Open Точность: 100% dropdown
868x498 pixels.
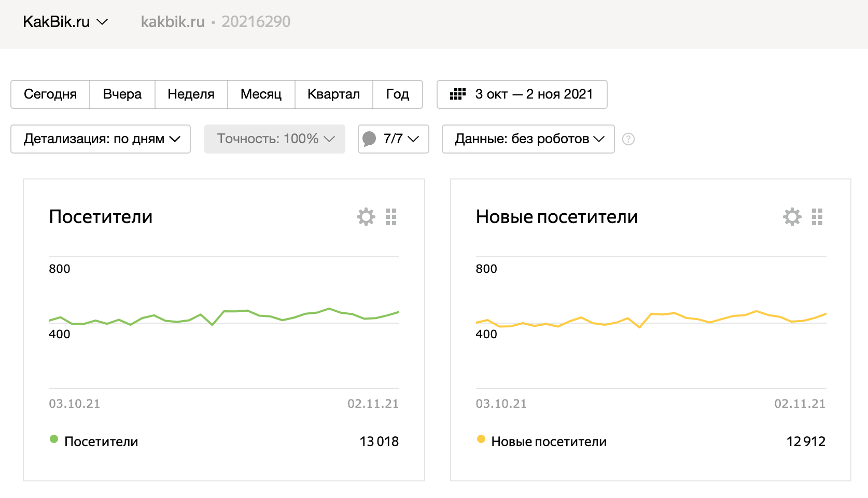coord(275,139)
